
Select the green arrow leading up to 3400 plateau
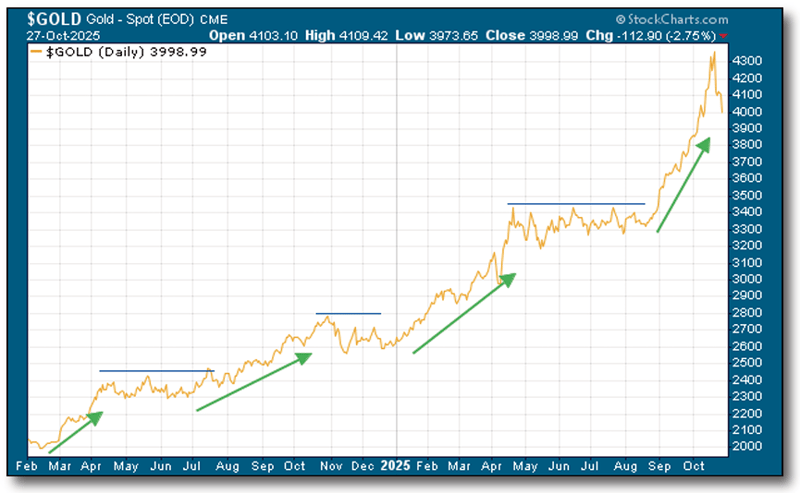click(x=465, y=313)
